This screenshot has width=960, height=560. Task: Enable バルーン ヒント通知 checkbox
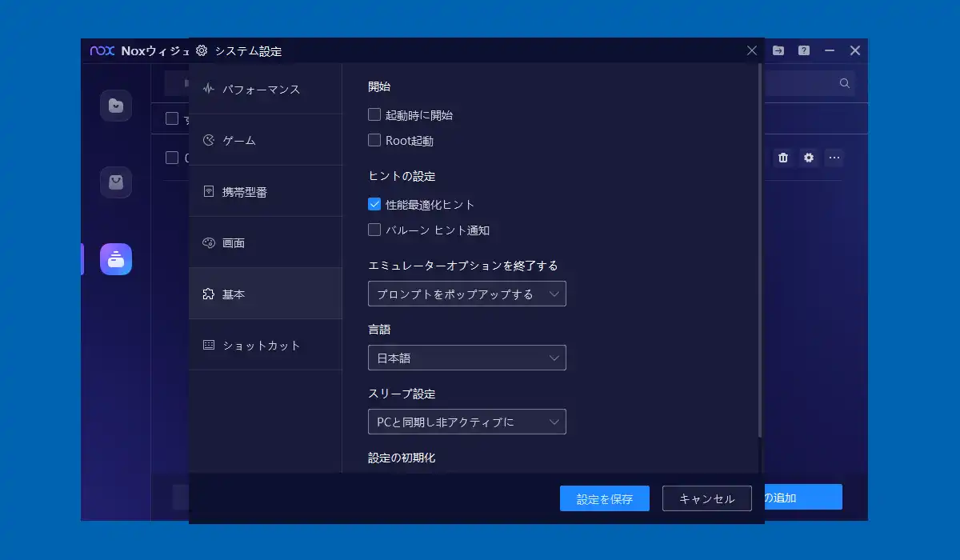click(x=374, y=230)
